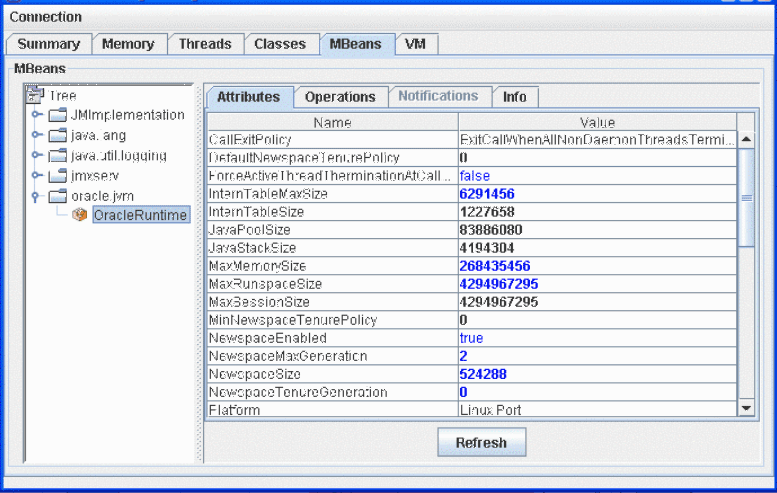The image size is (777, 493).
Task: Click the attributes table vertical scrollbar thumb
Action: click(746, 198)
